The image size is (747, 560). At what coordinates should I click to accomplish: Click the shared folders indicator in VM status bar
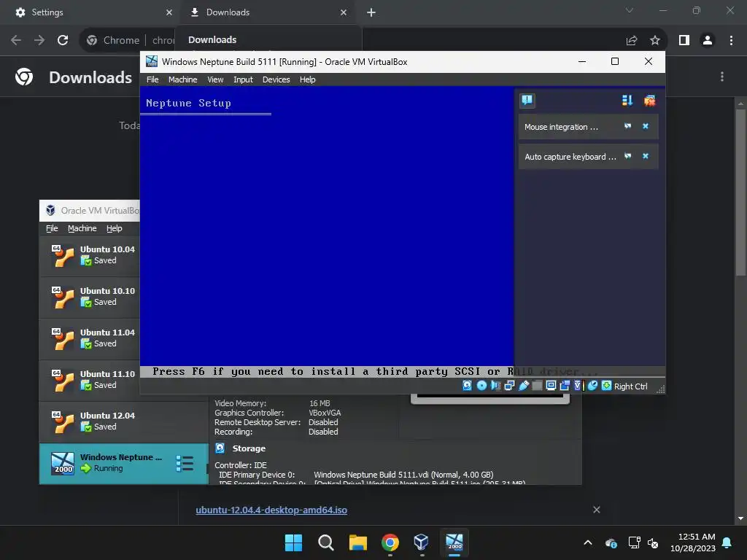537,386
